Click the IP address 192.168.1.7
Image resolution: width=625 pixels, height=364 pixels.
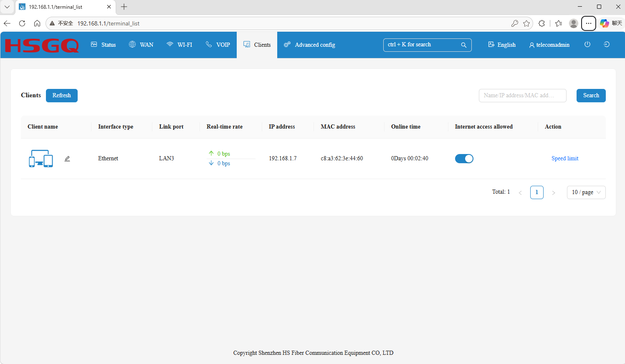(x=283, y=159)
